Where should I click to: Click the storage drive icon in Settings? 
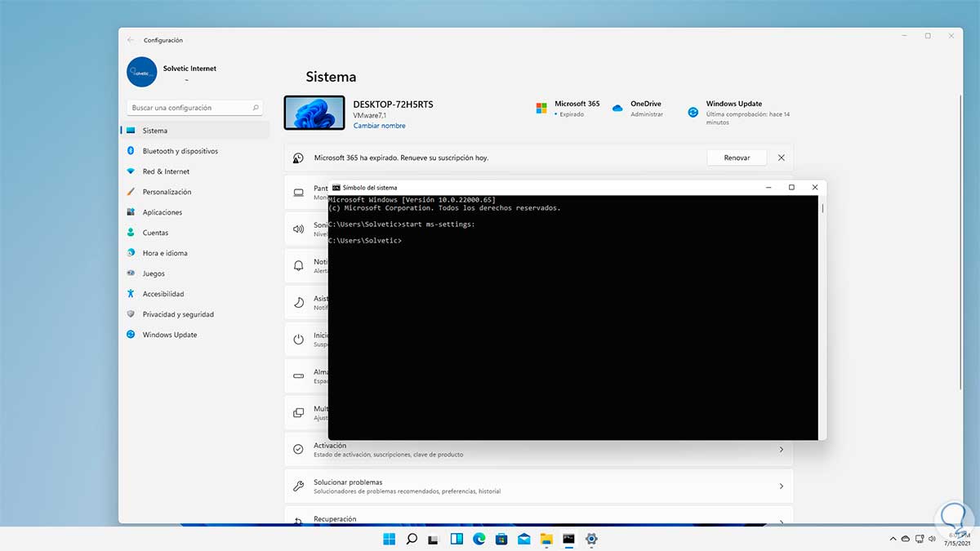(x=298, y=375)
